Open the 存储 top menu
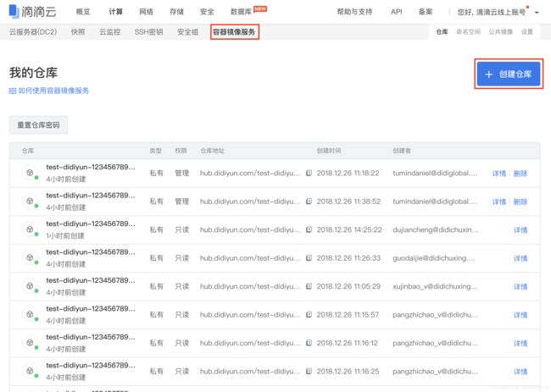The image size is (551, 392). 177,12
